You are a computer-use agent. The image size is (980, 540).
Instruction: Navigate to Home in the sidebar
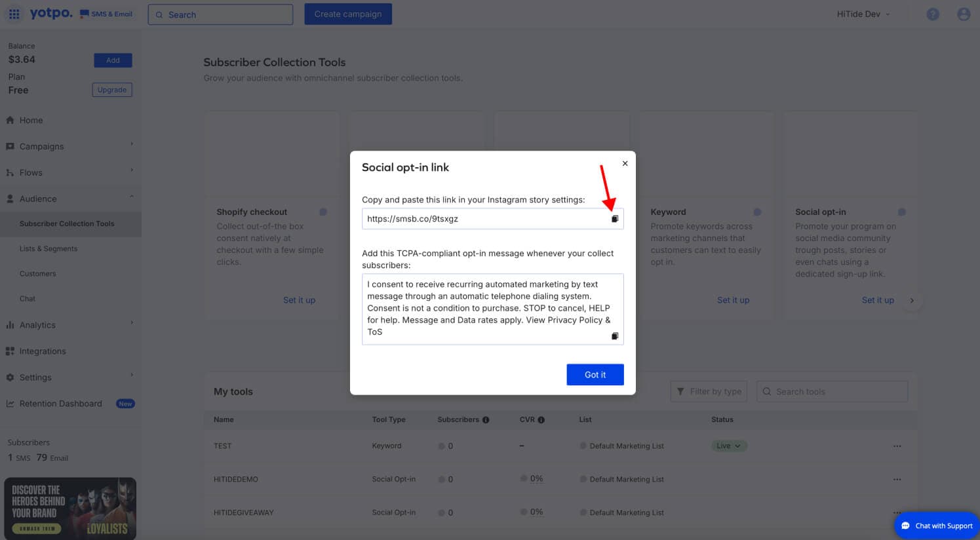[x=31, y=121]
